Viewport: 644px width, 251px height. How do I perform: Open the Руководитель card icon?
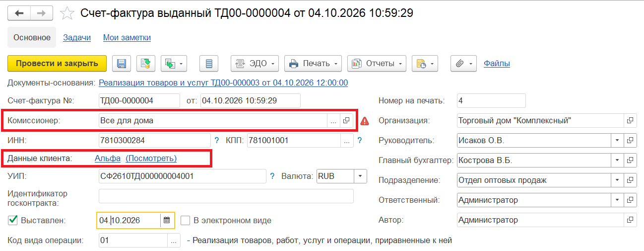pos(630,140)
